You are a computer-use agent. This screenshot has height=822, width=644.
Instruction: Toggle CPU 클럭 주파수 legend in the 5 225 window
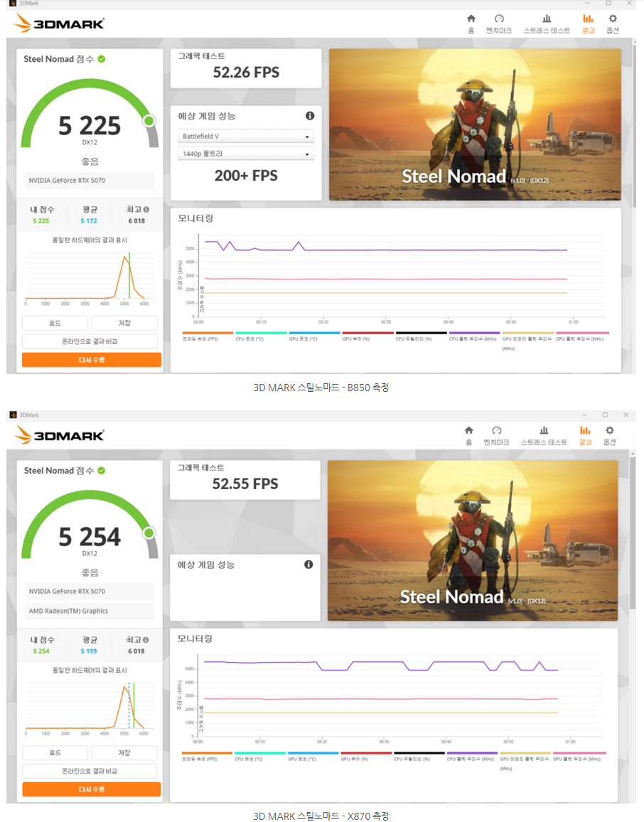click(475, 336)
